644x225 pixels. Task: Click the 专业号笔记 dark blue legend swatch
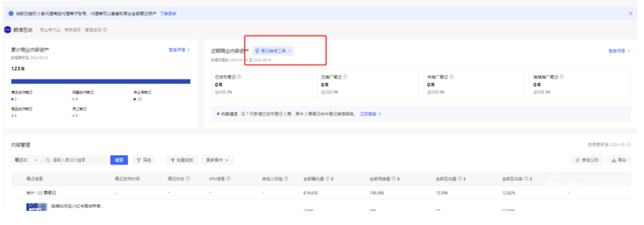135,99
